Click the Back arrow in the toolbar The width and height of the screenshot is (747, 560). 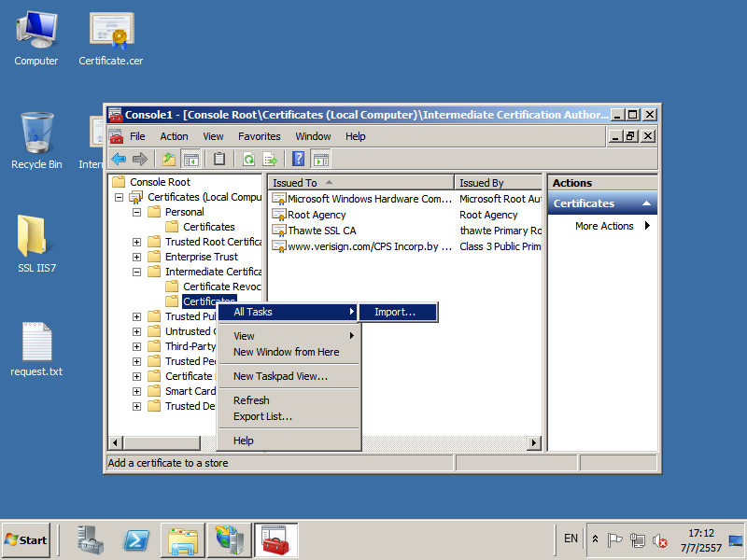[119, 159]
